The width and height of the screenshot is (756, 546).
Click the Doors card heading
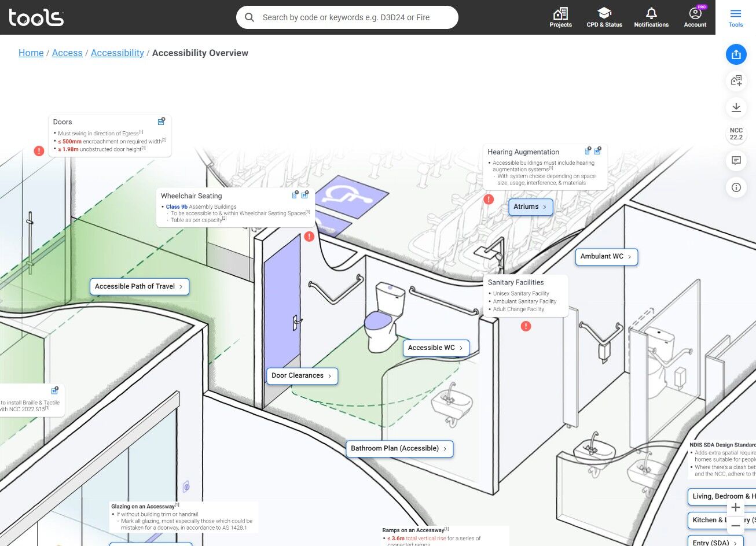click(63, 122)
